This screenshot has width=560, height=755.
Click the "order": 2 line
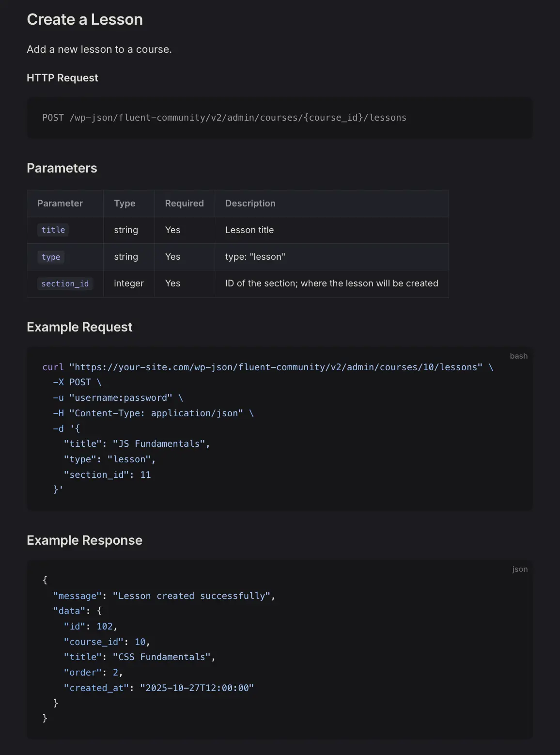[x=93, y=673]
